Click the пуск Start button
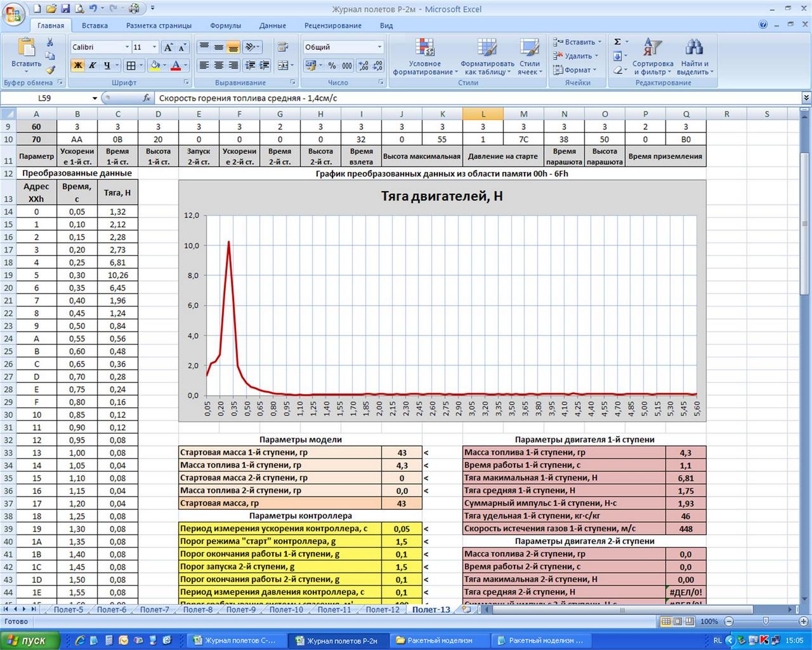This screenshot has height=650, width=812. click(x=30, y=640)
